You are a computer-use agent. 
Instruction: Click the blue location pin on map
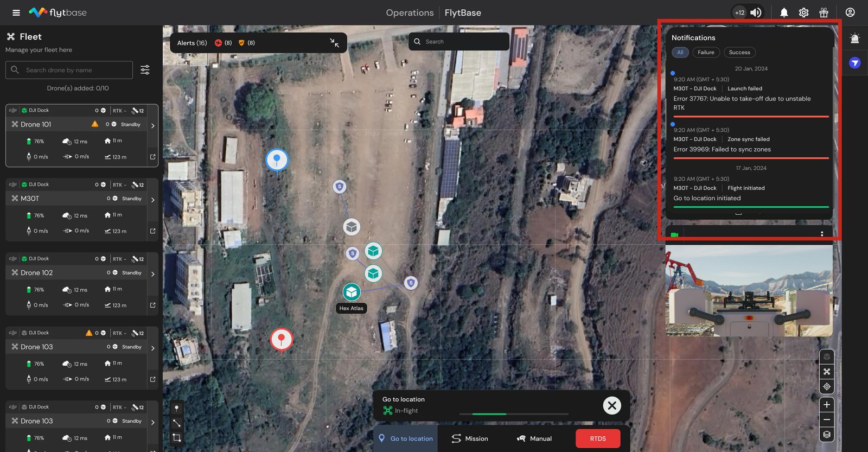277,160
